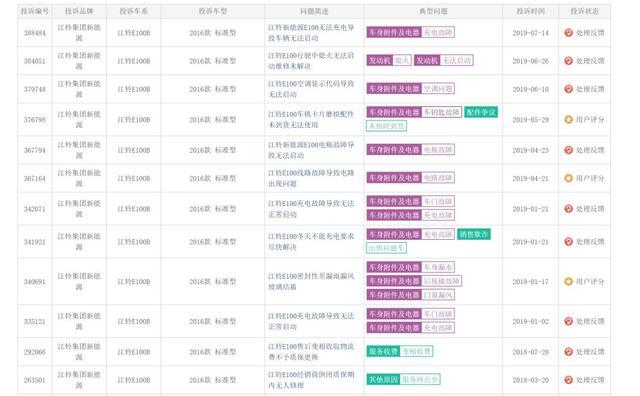Click status icon for complaint 335121
Image resolution: width=640 pixels, height=396 pixels.
[x=568, y=321]
